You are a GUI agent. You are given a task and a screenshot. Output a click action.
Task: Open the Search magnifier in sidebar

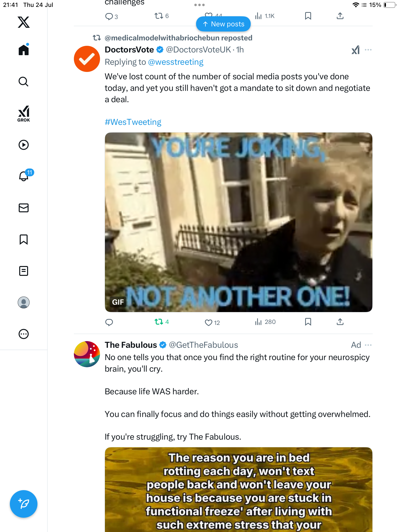24,82
